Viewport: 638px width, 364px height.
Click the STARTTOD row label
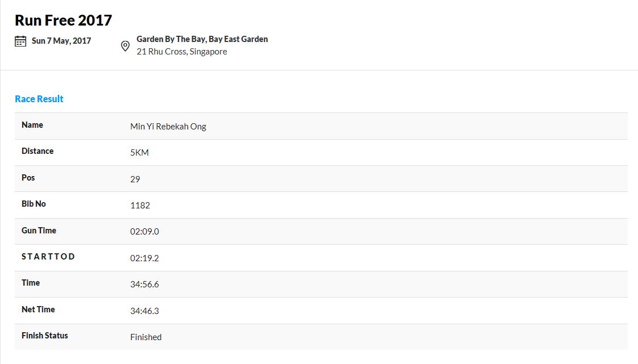pos(48,256)
